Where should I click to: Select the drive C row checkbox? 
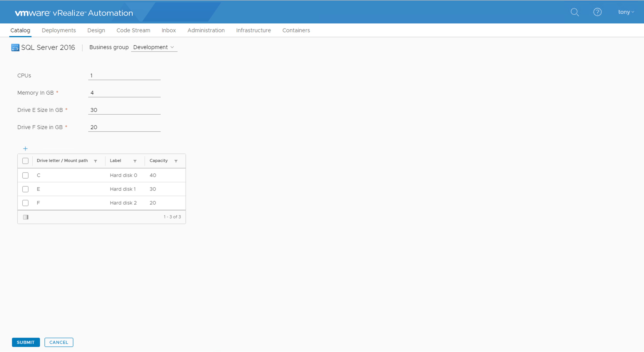(25, 175)
